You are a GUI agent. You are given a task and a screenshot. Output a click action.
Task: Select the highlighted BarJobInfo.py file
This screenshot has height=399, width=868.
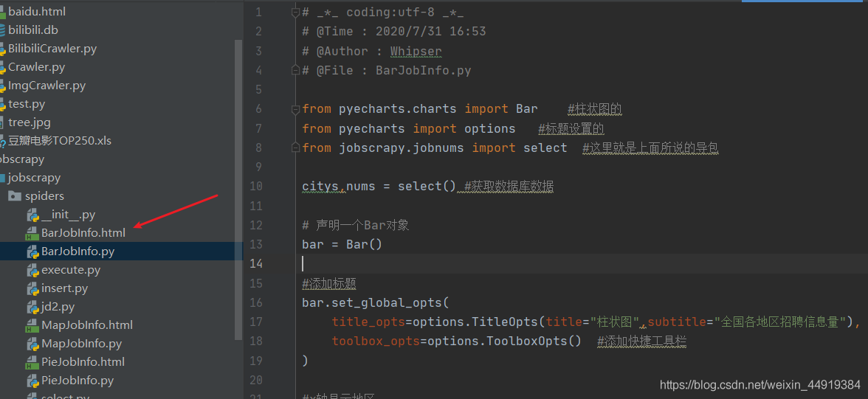pos(78,251)
